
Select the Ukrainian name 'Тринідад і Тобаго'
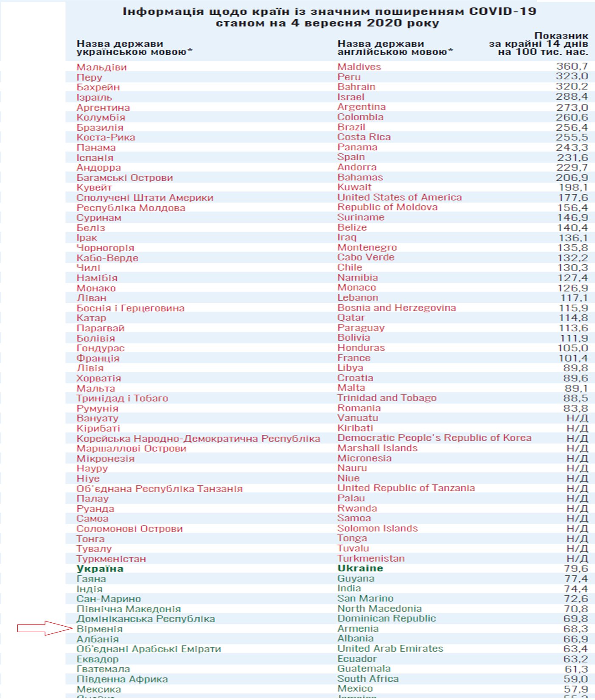point(122,398)
